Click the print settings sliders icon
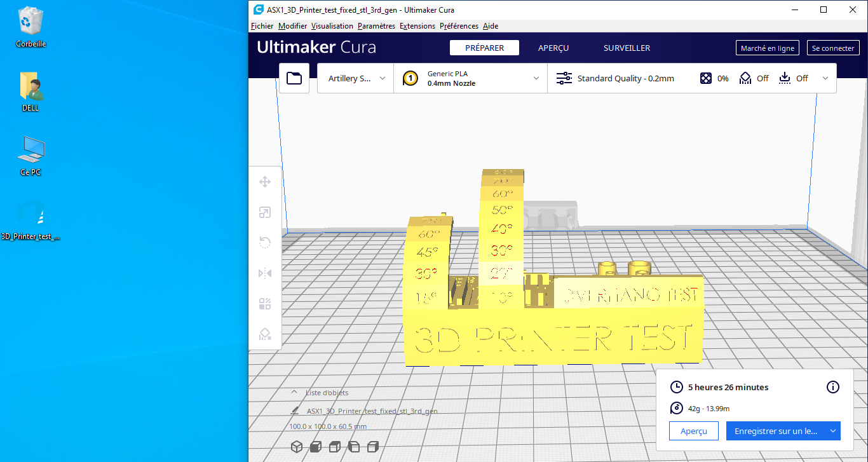868x462 pixels. [x=564, y=78]
